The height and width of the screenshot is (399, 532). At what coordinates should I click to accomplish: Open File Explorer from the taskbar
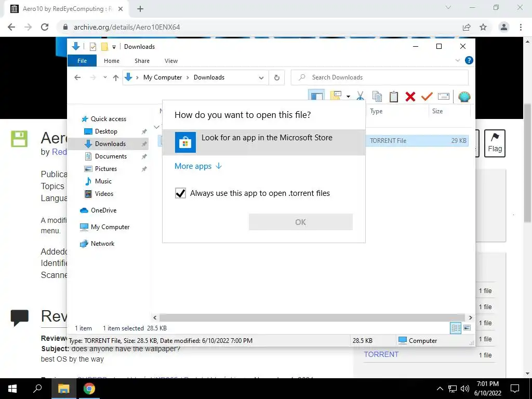click(x=63, y=389)
